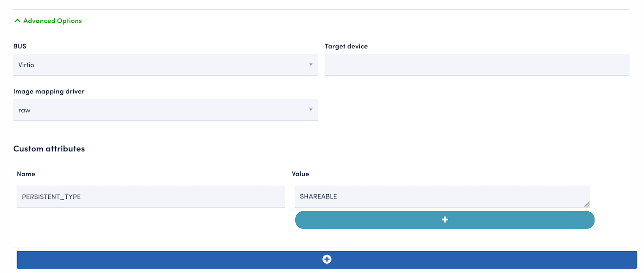Click the arrow on the raw driver dropdown

tap(311, 110)
